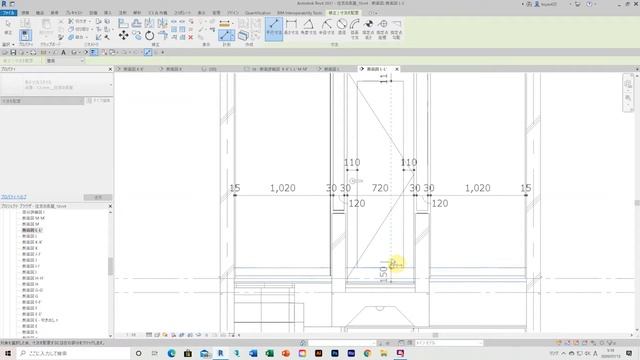640x360 pixels.
Task: Open 断面図 G-G' in Project Browser
Action: click(x=33, y=290)
